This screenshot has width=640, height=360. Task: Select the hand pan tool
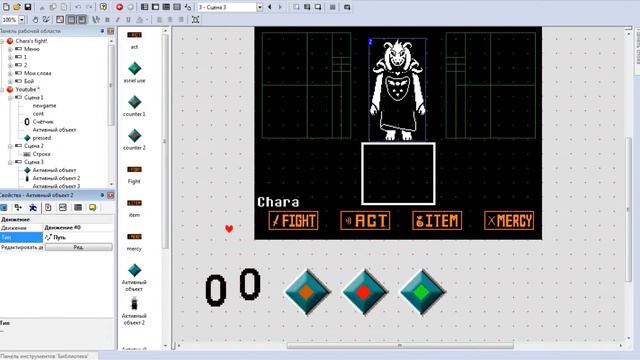click(36, 19)
